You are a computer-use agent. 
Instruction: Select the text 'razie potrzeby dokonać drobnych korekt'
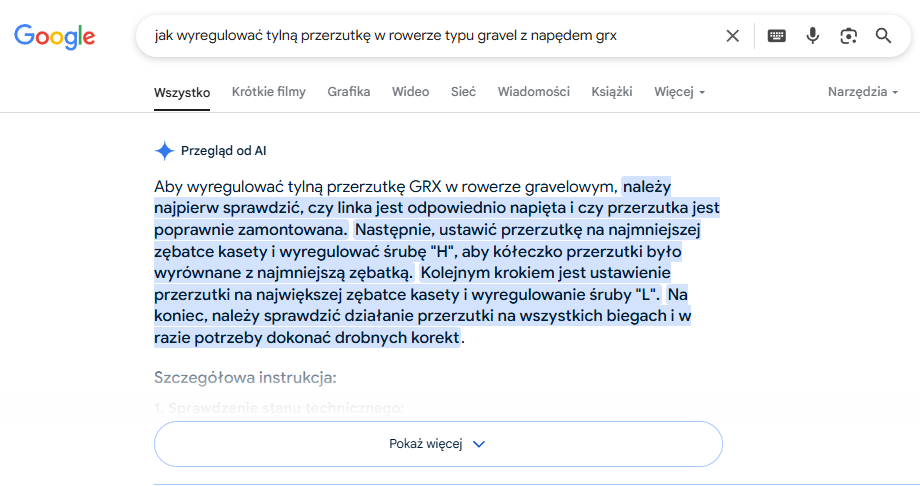coord(307,338)
